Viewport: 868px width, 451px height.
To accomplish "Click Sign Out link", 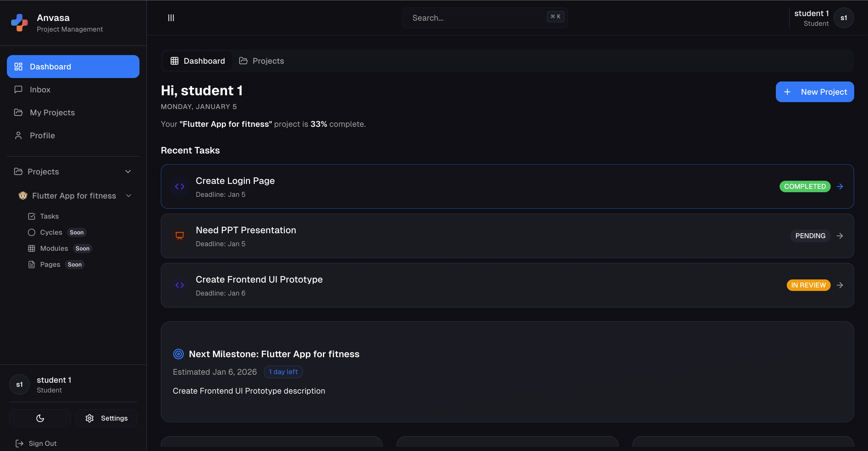I will point(36,443).
